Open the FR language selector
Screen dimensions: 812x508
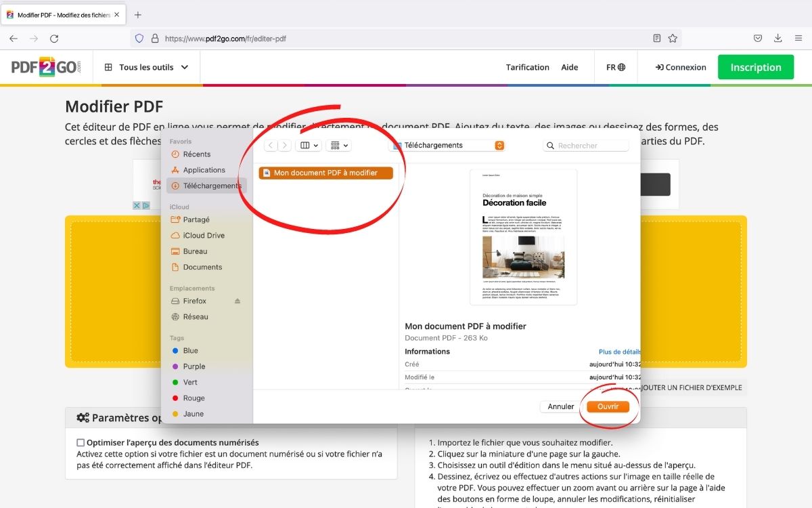point(616,67)
